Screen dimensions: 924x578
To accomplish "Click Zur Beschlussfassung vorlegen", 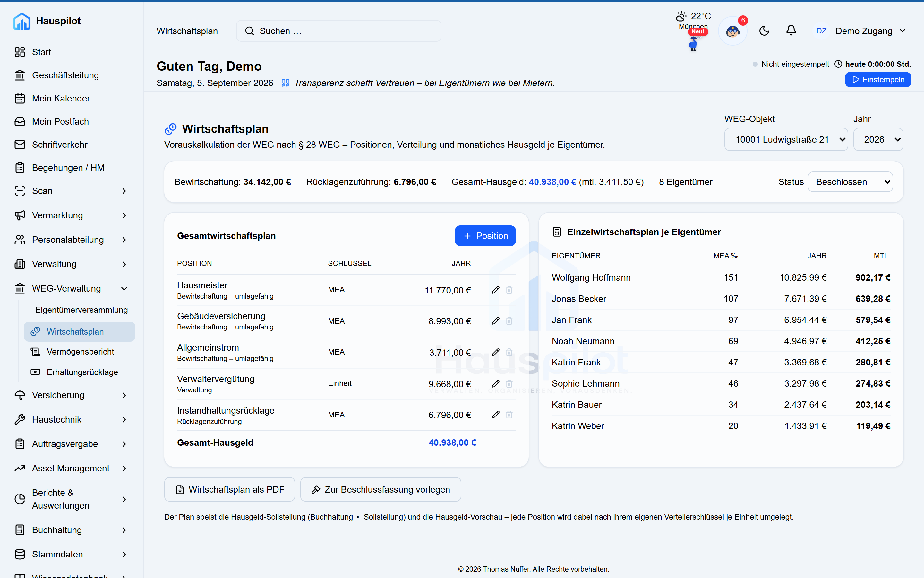I will pos(381,489).
